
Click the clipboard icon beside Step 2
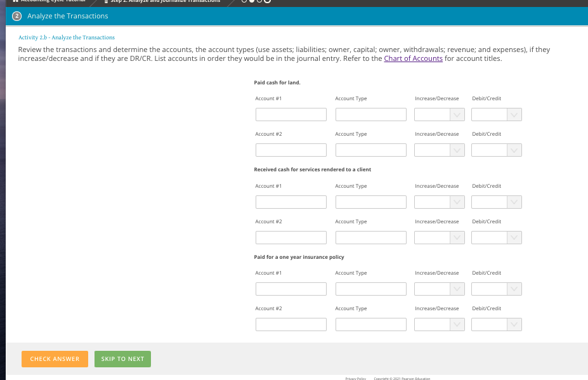coord(106,2)
